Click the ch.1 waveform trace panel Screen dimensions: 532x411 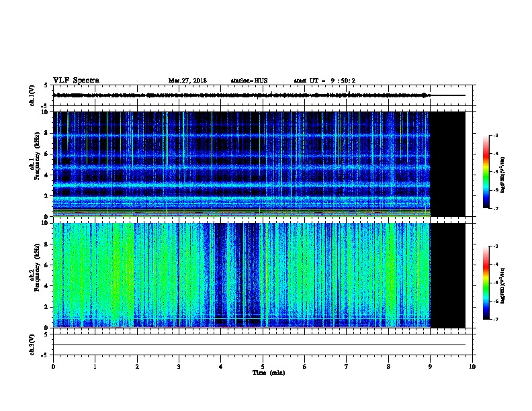click(x=263, y=95)
